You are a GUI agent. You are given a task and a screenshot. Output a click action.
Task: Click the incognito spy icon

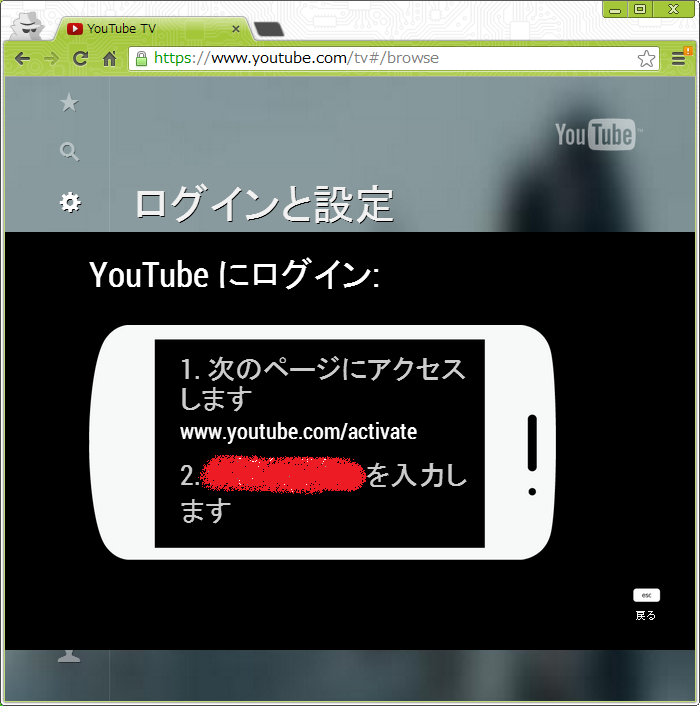pos(27,26)
